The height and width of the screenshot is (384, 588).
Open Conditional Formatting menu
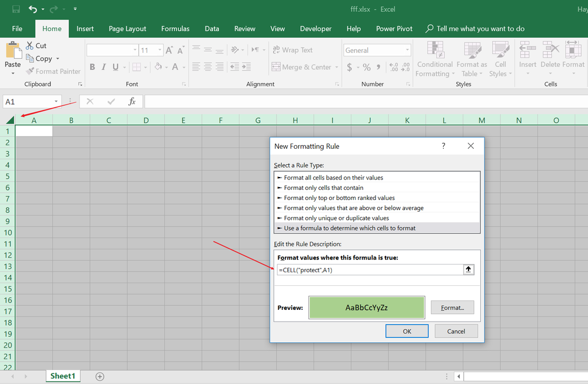(x=435, y=59)
